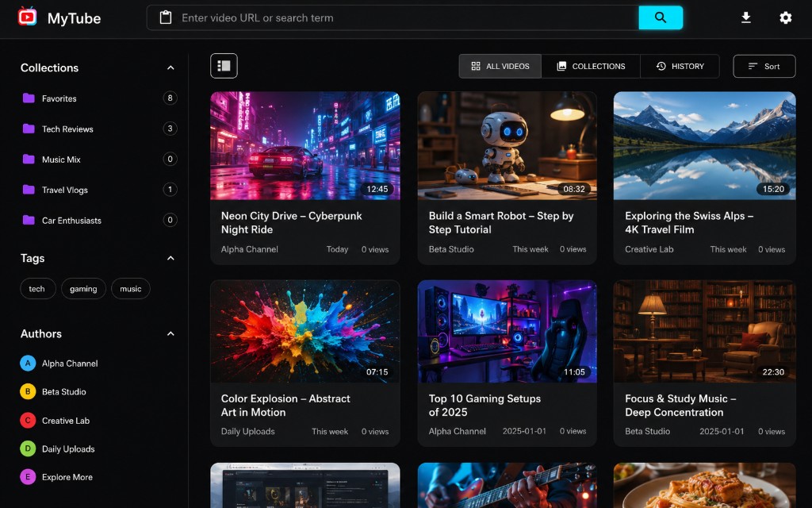Collapse the Collections section chevron
812x508 pixels.
coord(170,68)
